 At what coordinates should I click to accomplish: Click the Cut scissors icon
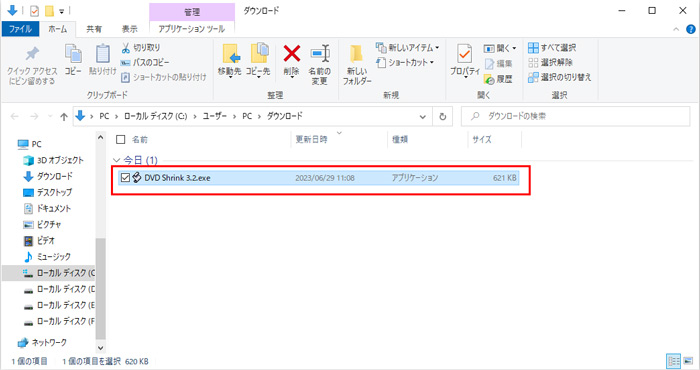[125, 48]
